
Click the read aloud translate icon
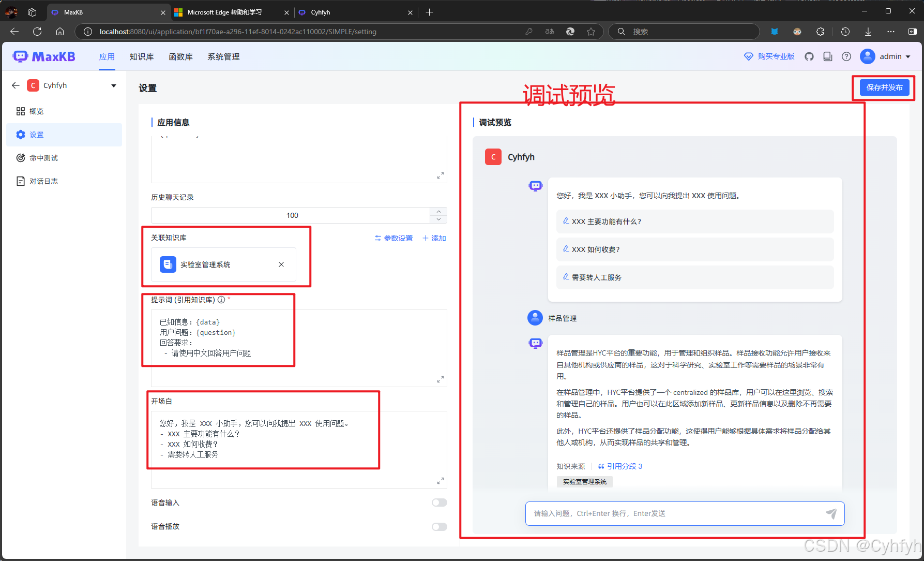coord(550,32)
